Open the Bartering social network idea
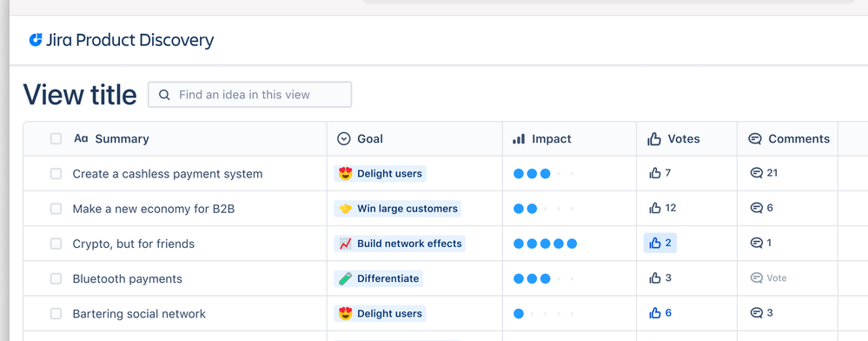The width and height of the screenshot is (868, 341). click(139, 313)
